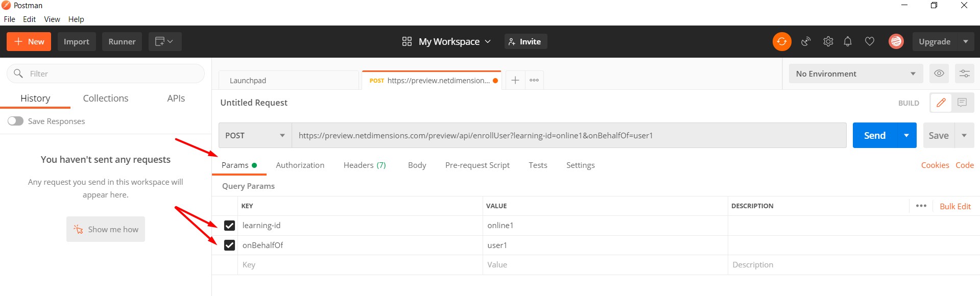This screenshot has height=296, width=980.
Task: Open a new tab with plus icon
Action: [515, 80]
